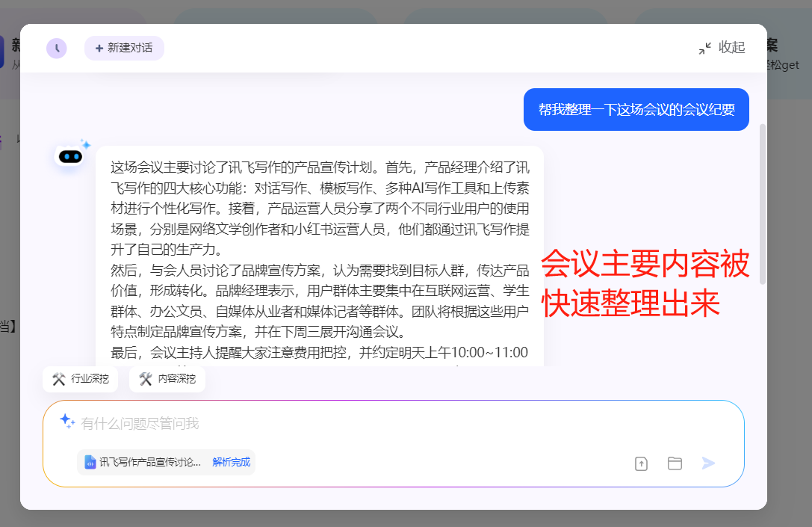
Task: Click the hammer icon on 行业深挖
Action: 59,379
